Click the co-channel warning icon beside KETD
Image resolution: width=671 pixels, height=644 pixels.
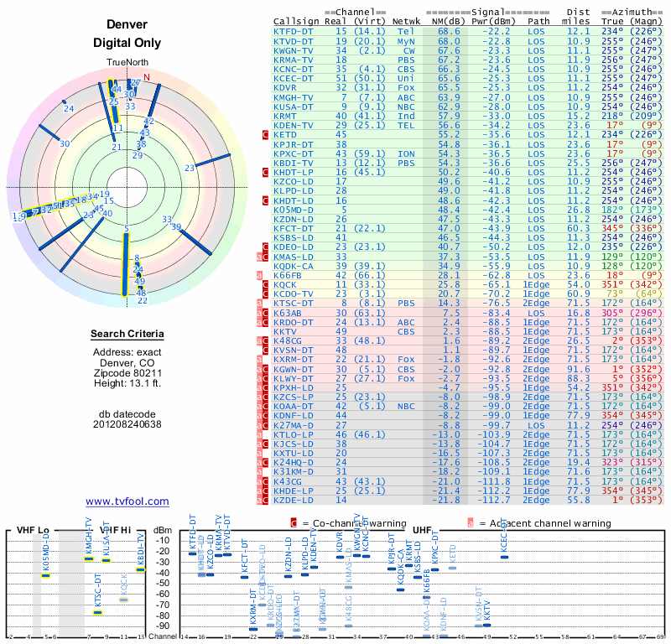tap(265, 135)
